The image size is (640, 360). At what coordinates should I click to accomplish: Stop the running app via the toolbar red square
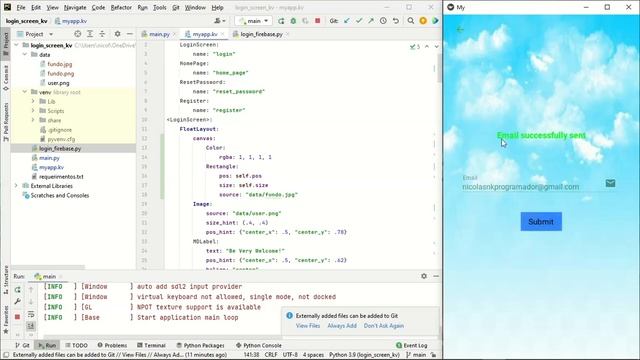click(x=318, y=21)
